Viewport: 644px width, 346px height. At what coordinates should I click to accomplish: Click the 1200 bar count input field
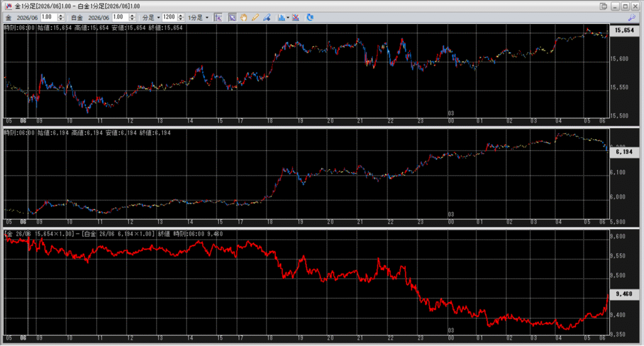(x=169, y=18)
